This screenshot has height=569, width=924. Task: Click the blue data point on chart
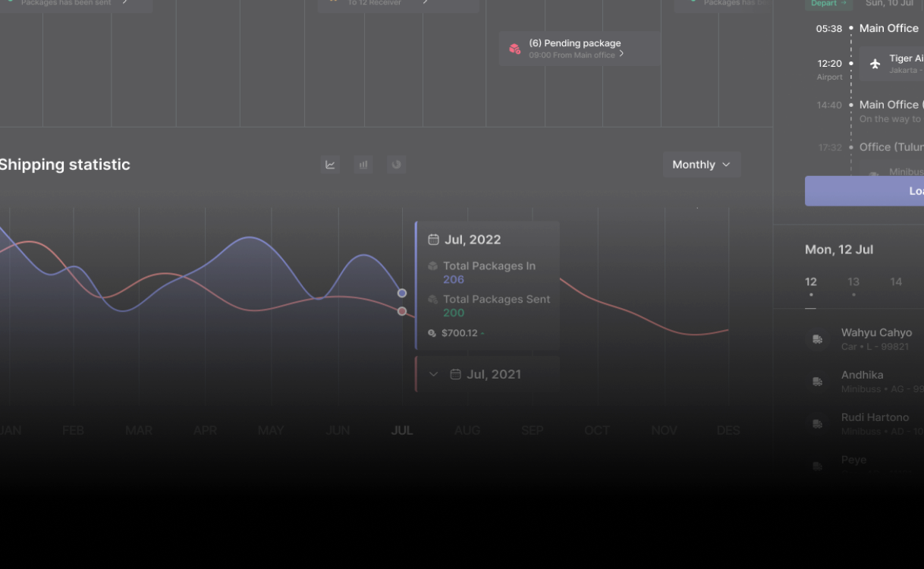(402, 293)
